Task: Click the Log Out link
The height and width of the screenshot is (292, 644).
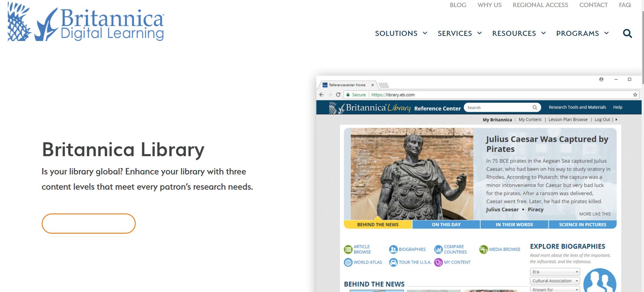Action: tap(602, 120)
